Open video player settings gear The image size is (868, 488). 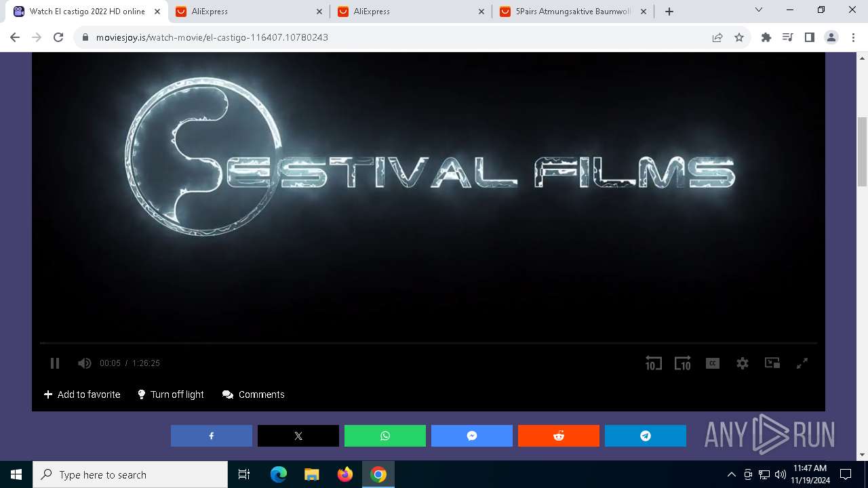click(743, 363)
